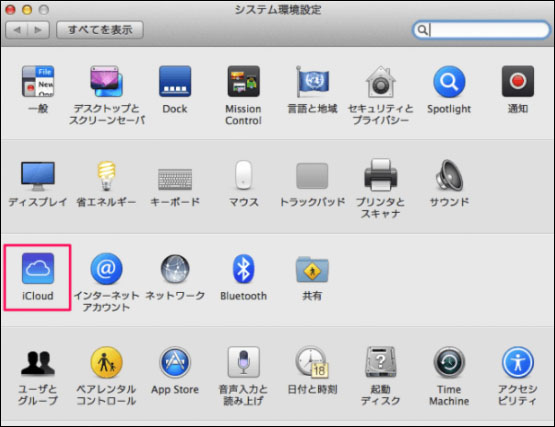The width and height of the screenshot is (555, 427).
Task: Close the window with the red button
Action: point(11,10)
